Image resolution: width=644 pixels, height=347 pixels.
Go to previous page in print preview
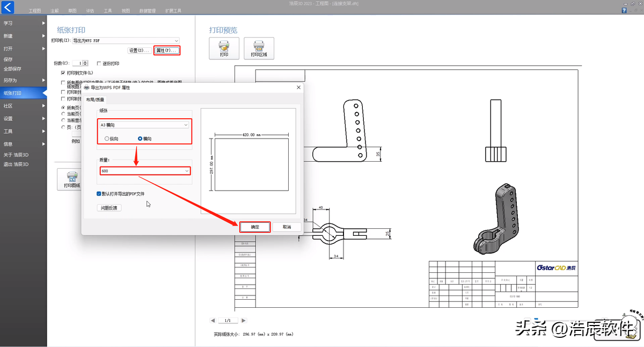213,321
